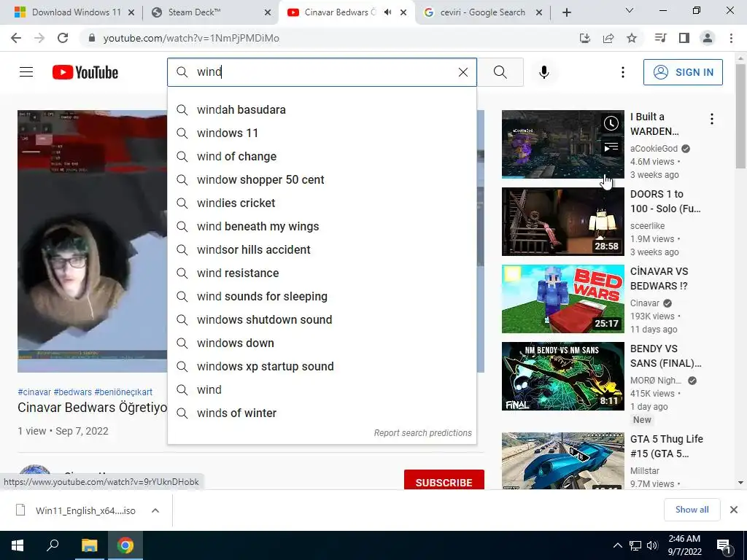Screen dimensions: 747x560
Task: Go to YouTube home via logo
Action: pyautogui.click(x=85, y=72)
